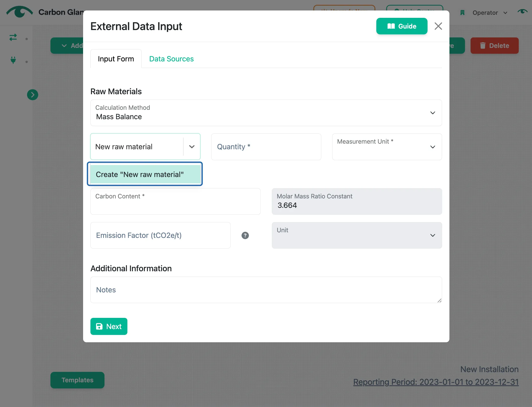Viewport: 532px width, 407px height.
Task: Open the Measurement Unit dropdown
Action: 387,147
